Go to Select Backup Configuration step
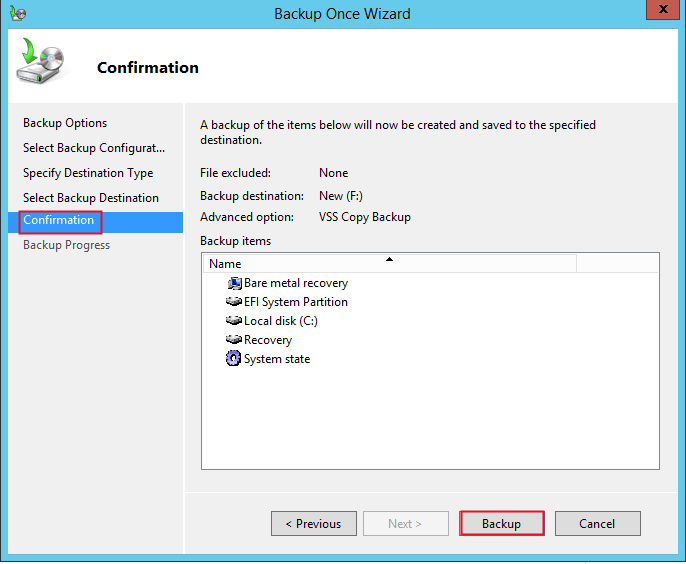Image resolution: width=686 pixels, height=564 pixels. click(x=94, y=148)
